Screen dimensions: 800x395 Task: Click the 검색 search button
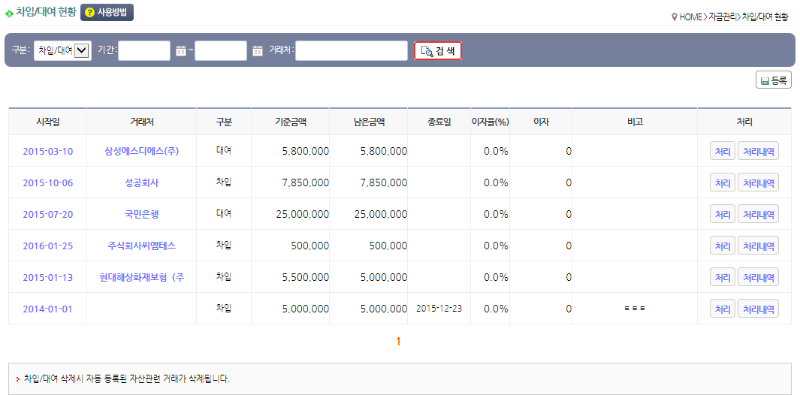pos(438,51)
